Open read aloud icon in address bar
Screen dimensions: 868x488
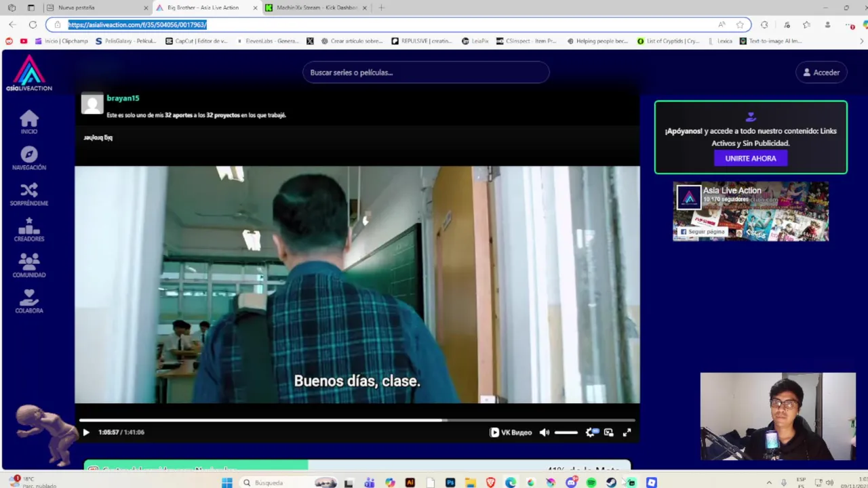722,24
